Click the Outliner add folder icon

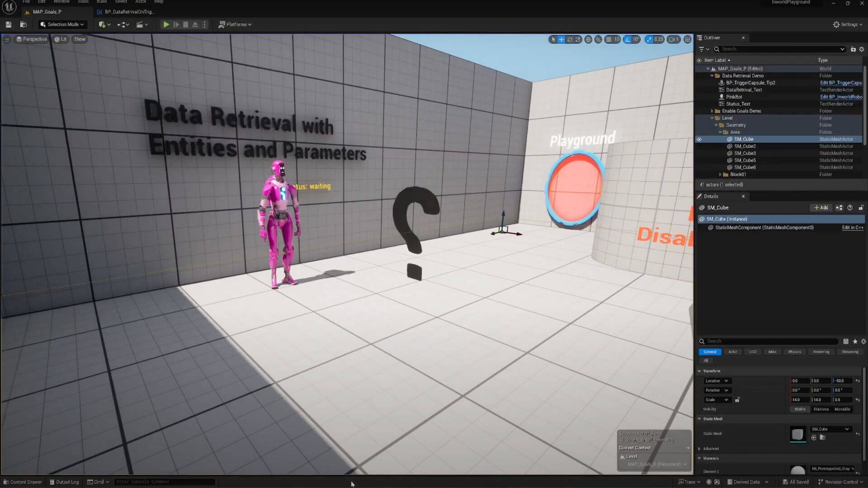[x=853, y=49]
